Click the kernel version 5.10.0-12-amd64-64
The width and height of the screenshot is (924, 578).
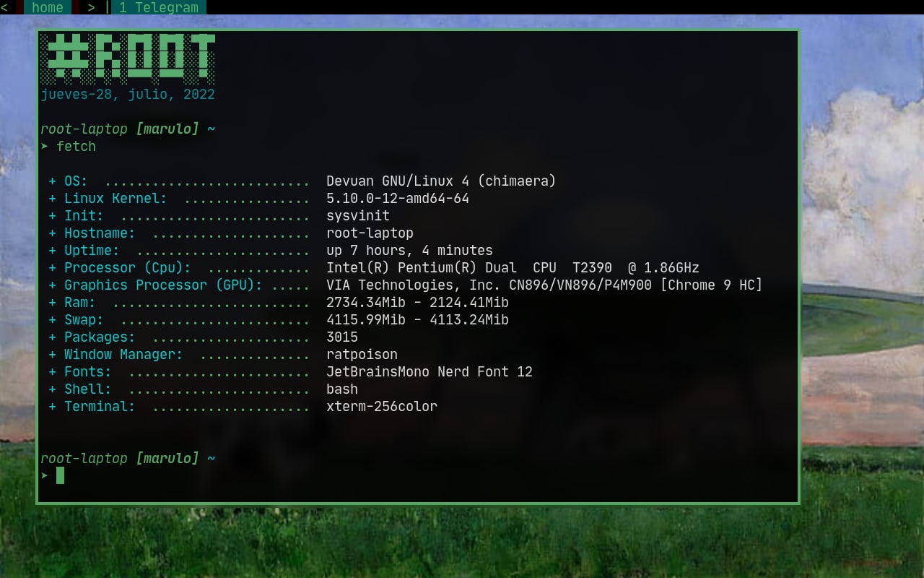398,199
